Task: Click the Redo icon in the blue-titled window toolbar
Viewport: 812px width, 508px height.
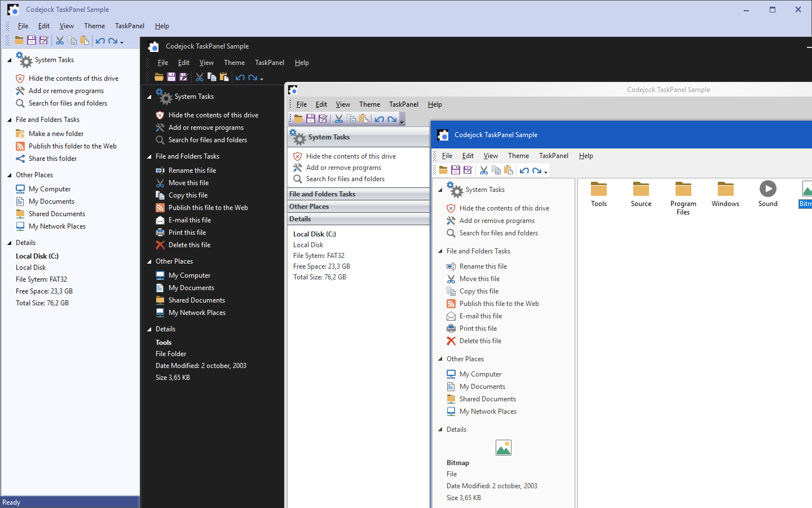Action: tap(537, 170)
